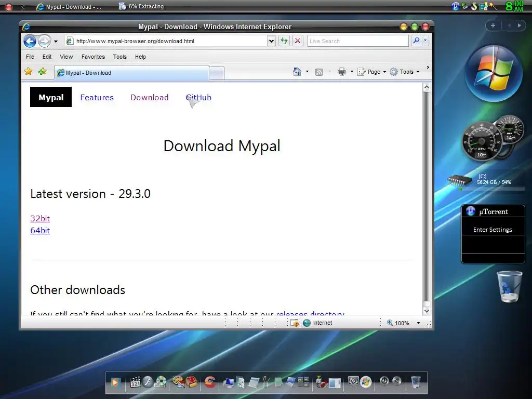Open the recent pages dropdown beside Forward
Screen dimensions: 532x399
(56, 42)
